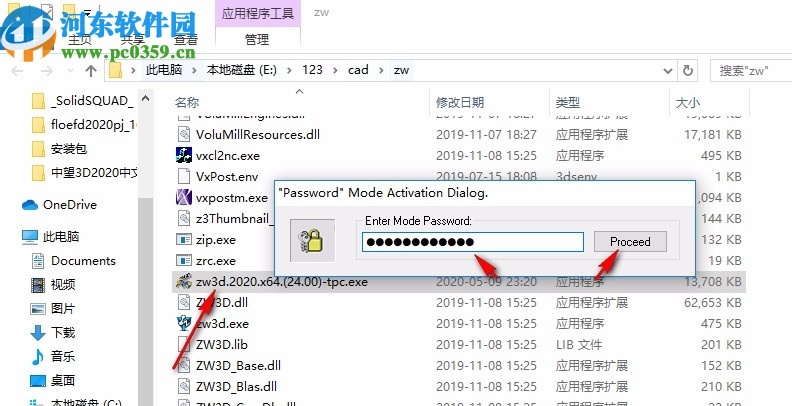Click the padlock icon in password dialog
Image resolution: width=792 pixels, height=406 pixels.
[x=312, y=240]
